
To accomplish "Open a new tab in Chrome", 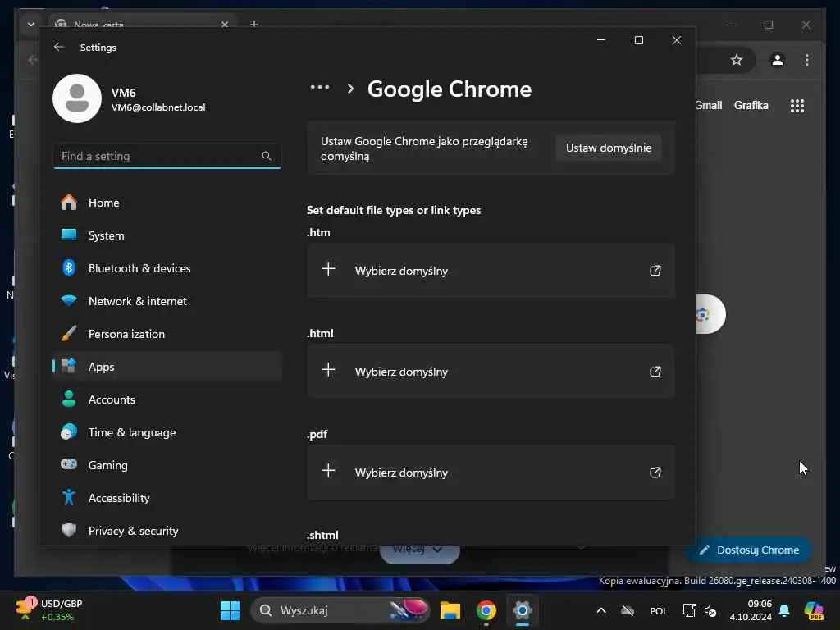I will coord(254,24).
